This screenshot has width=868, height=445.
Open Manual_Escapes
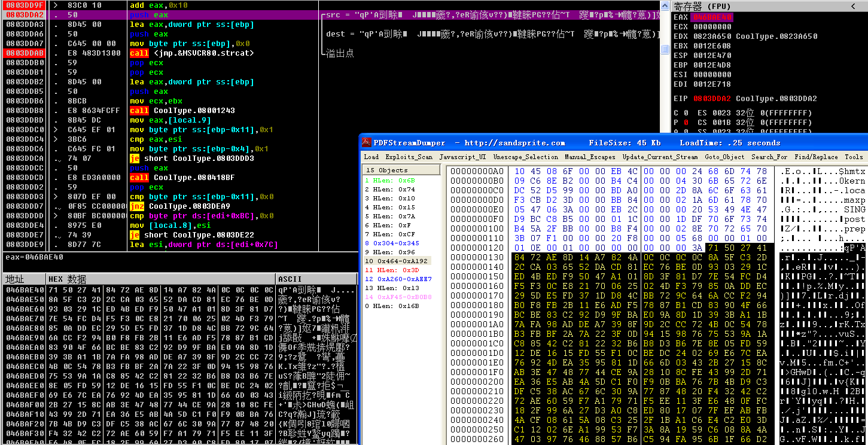(x=588, y=157)
